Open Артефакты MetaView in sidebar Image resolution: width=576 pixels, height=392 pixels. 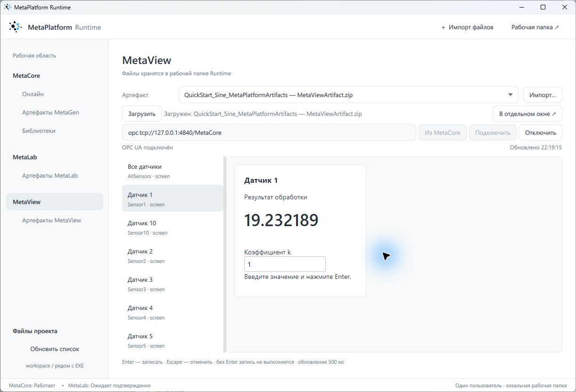(x=52, y=220)
